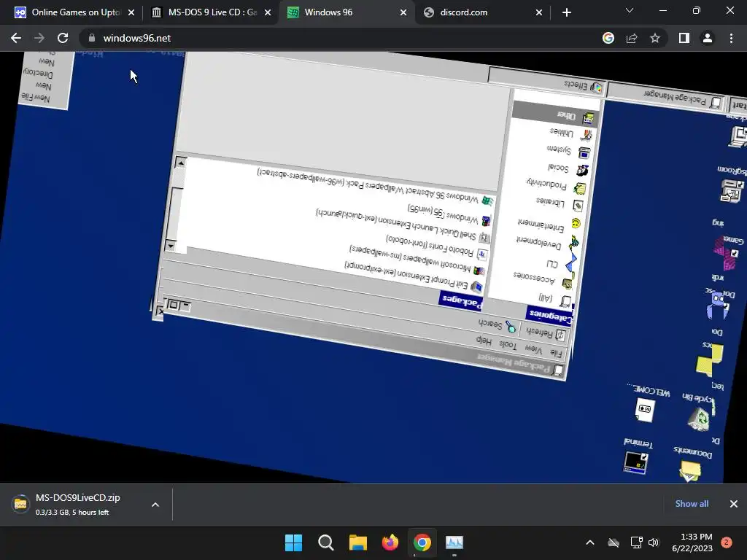Screen dimensions: 747x560
Task: Click the Refresh toolbar button
Action: click(546, 333)
